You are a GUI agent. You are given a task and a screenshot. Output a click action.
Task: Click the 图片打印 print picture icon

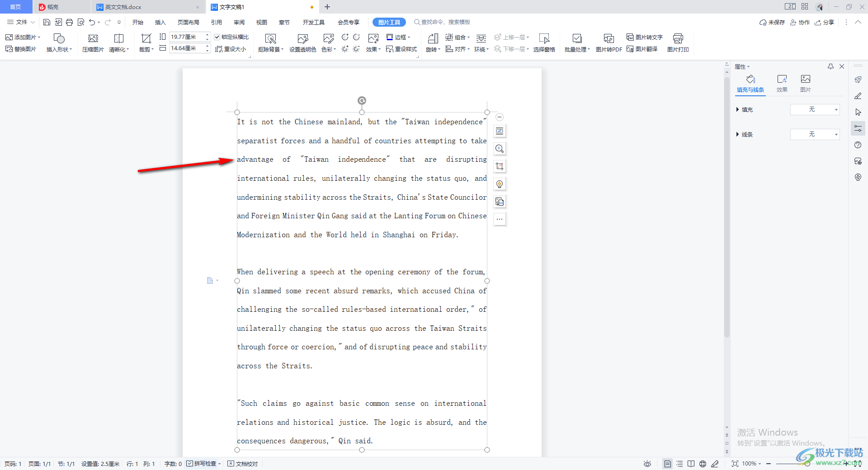(678, 38)
